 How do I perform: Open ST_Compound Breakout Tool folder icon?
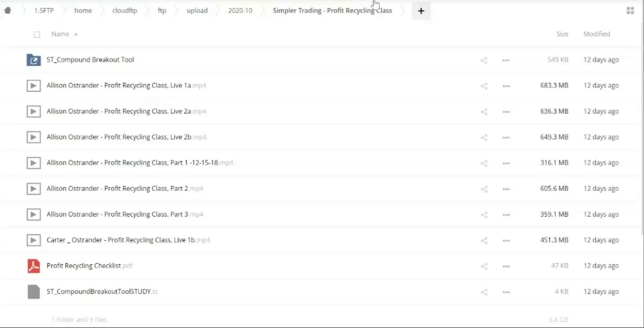[x=34, y=60]
